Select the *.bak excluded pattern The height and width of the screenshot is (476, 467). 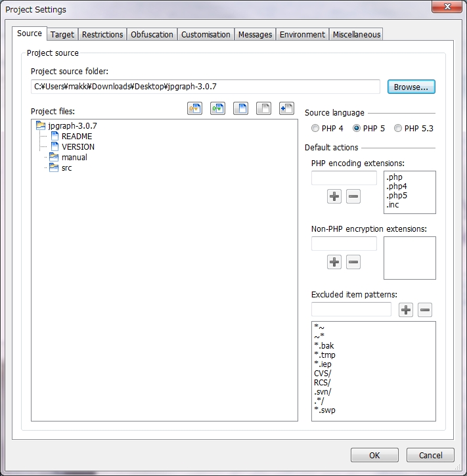coord(324,345)
